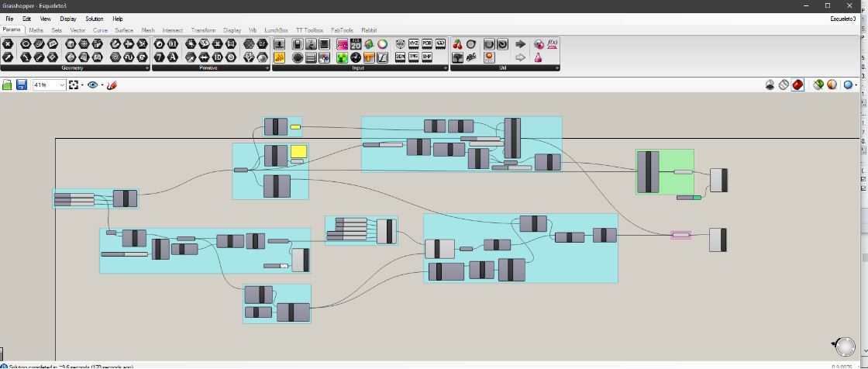Viewport: 868px width, 369px height.
Task: Click the Esqueleto3 document button
Action: (x=843, y=19)
